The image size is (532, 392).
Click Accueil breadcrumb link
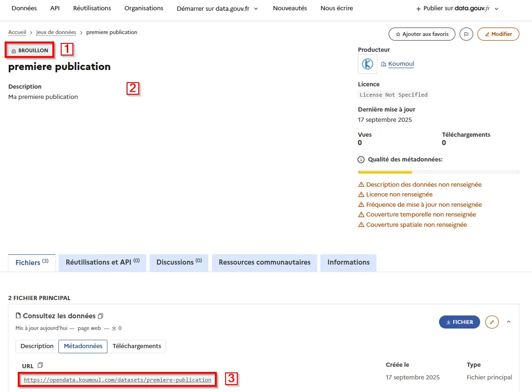pyautogui.click(x=17, y=32)
